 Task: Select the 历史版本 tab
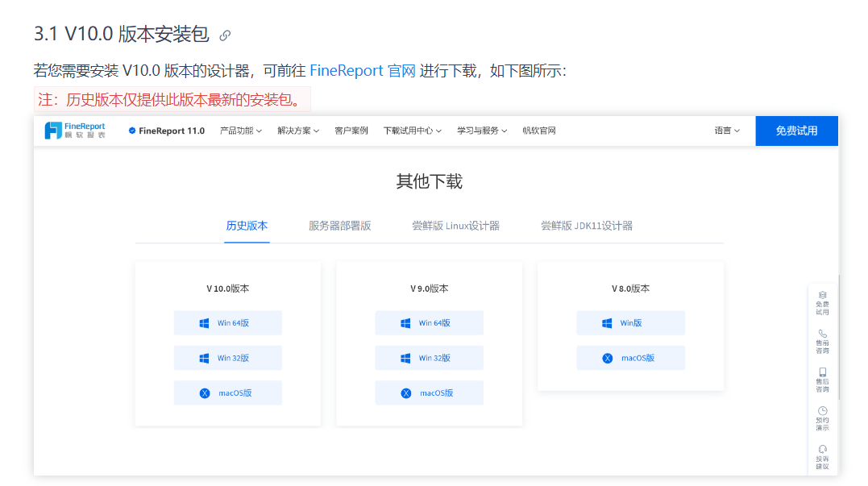[x=247, y=226]
